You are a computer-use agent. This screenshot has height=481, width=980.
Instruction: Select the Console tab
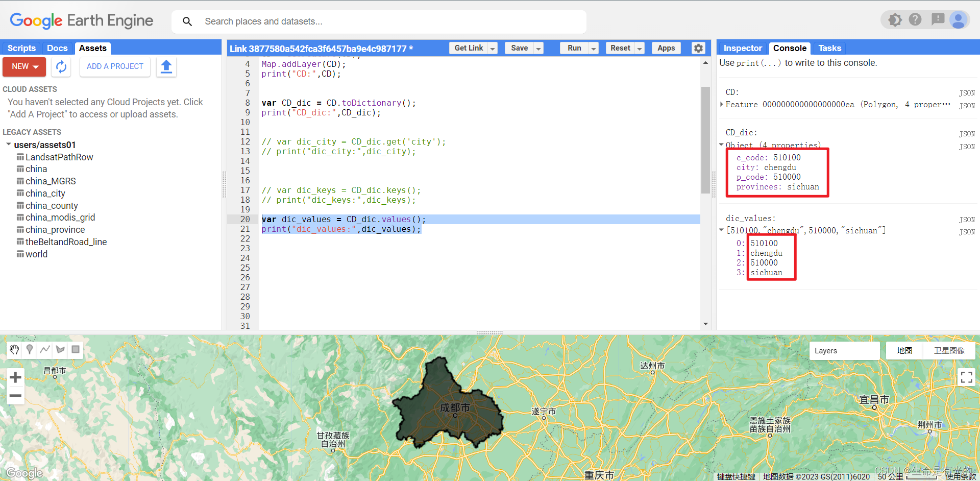tap(790, 48)
